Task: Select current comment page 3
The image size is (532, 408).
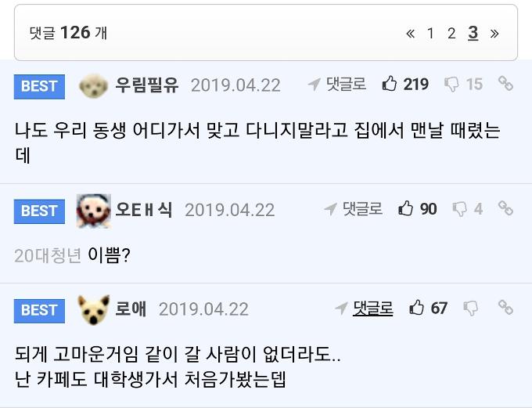Action: point(473,33)
